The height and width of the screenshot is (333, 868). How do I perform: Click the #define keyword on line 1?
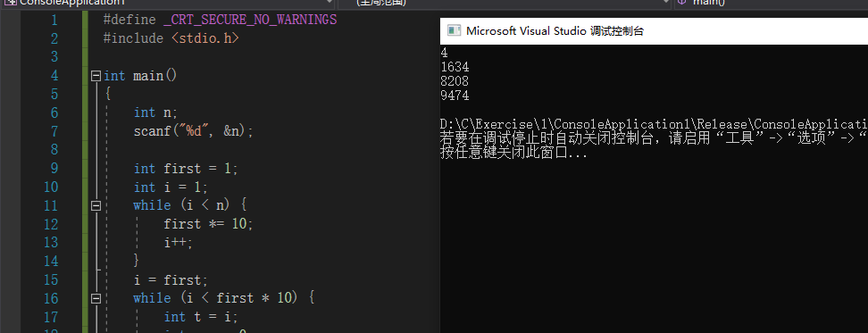point(129,20)
